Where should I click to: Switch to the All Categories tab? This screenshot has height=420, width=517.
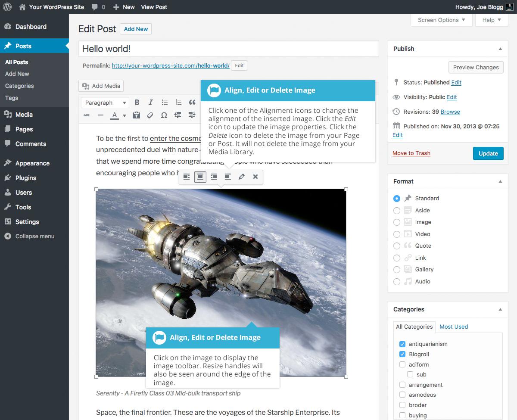pos(414,327)
